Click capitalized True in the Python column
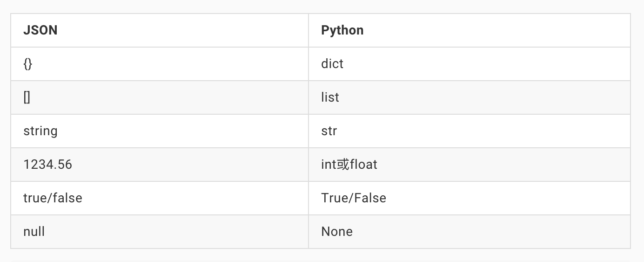Viewport: 644px width, 262px height. [335, 198]
